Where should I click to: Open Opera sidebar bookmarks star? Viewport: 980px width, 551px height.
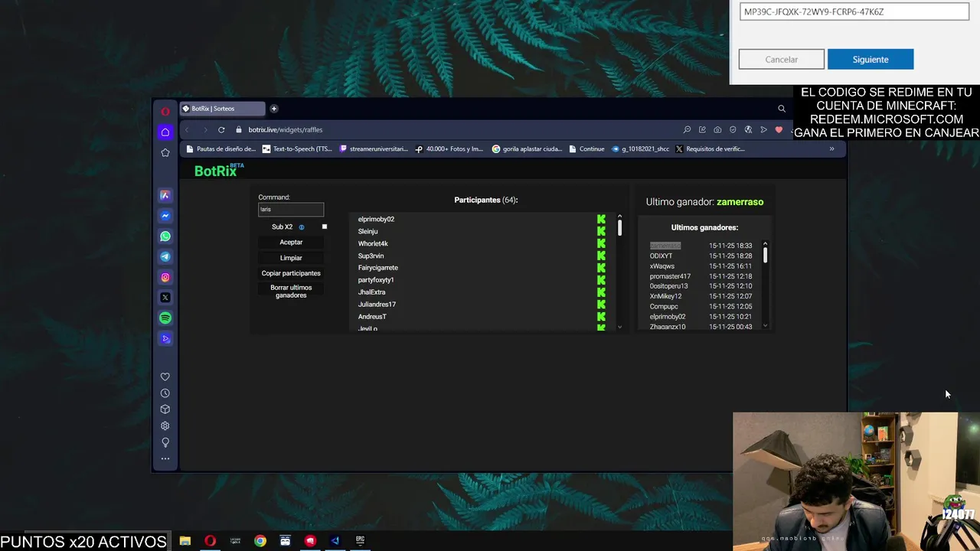tap(165, 153)
